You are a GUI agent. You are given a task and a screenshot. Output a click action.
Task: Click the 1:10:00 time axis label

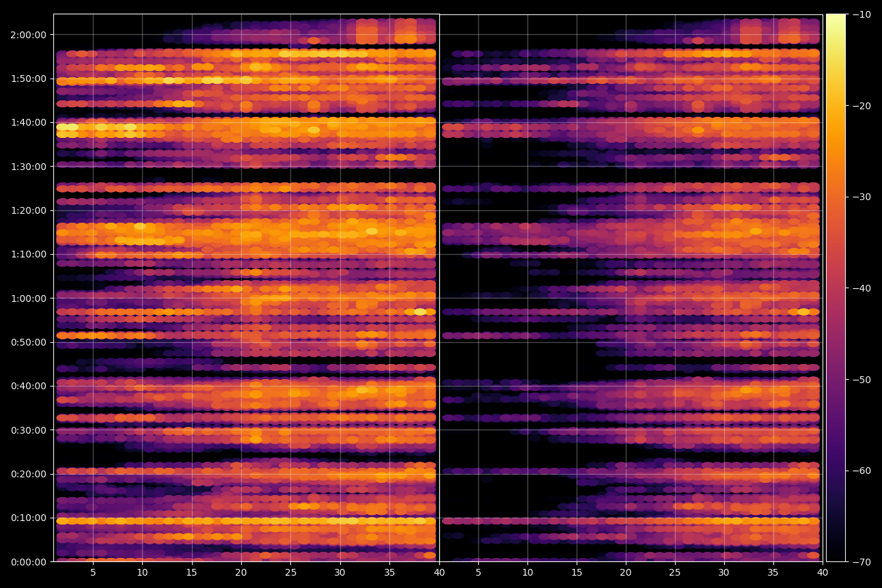[x=28, y=254]
